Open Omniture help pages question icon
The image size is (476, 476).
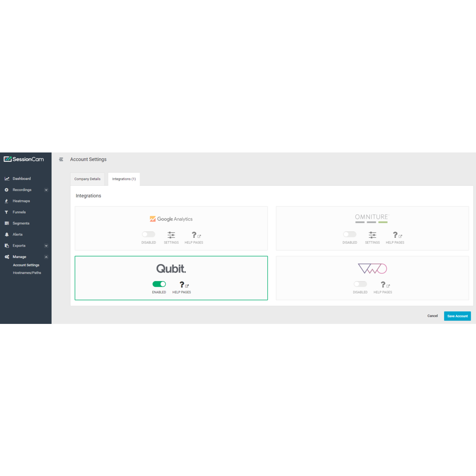coord(395,235)
